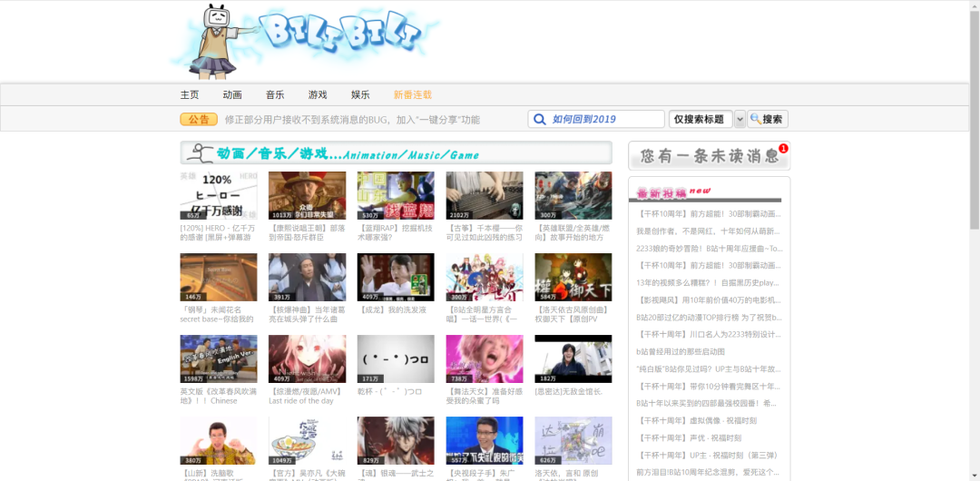Open the 英雄联盟 video thumbnail
The width and height of the screenshot is (980, 481).
pyautogui.click(x=573, y=196)
